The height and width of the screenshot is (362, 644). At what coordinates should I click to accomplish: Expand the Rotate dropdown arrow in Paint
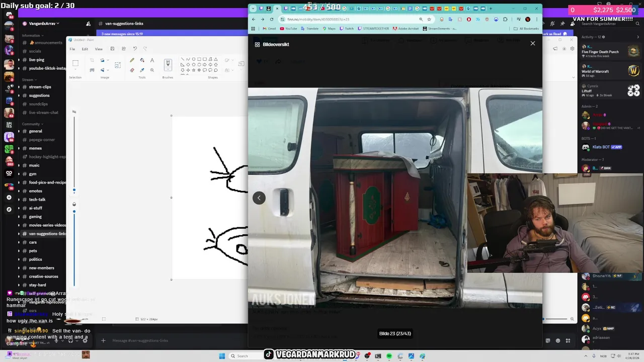pos(108,60)
